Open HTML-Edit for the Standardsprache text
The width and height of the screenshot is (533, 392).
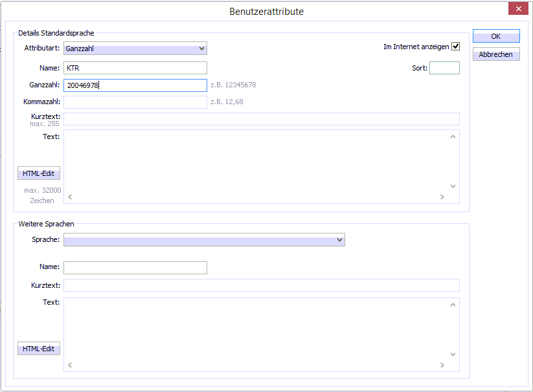(39, 173)
